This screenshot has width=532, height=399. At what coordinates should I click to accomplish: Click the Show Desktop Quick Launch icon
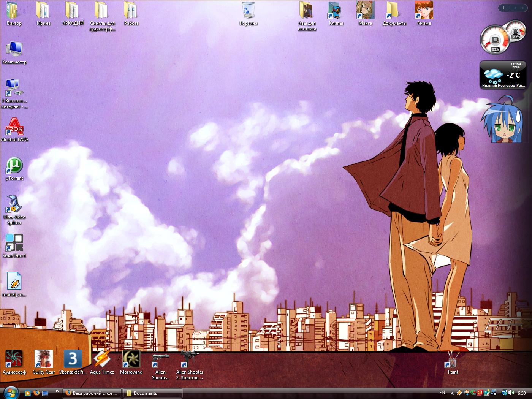coord(45,393)
